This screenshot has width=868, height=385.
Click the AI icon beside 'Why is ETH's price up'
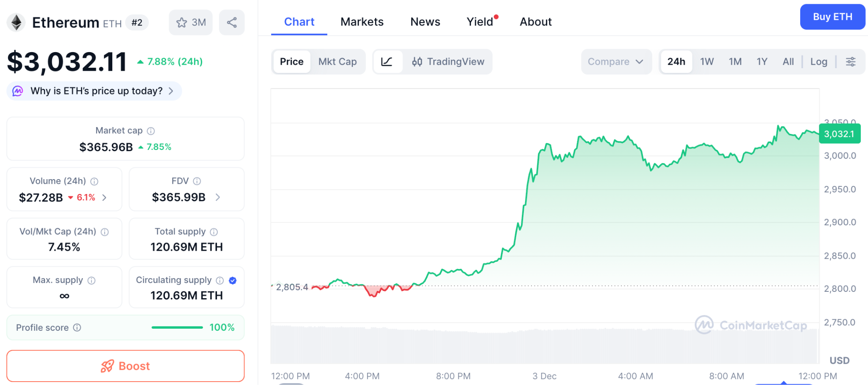point(18,91)
